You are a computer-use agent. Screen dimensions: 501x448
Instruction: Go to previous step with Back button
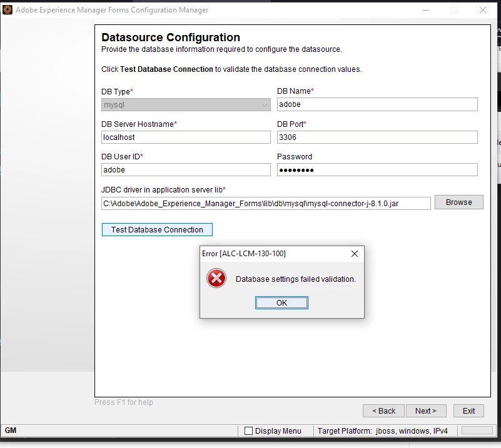pyautogui.click(x=383, y=411)
